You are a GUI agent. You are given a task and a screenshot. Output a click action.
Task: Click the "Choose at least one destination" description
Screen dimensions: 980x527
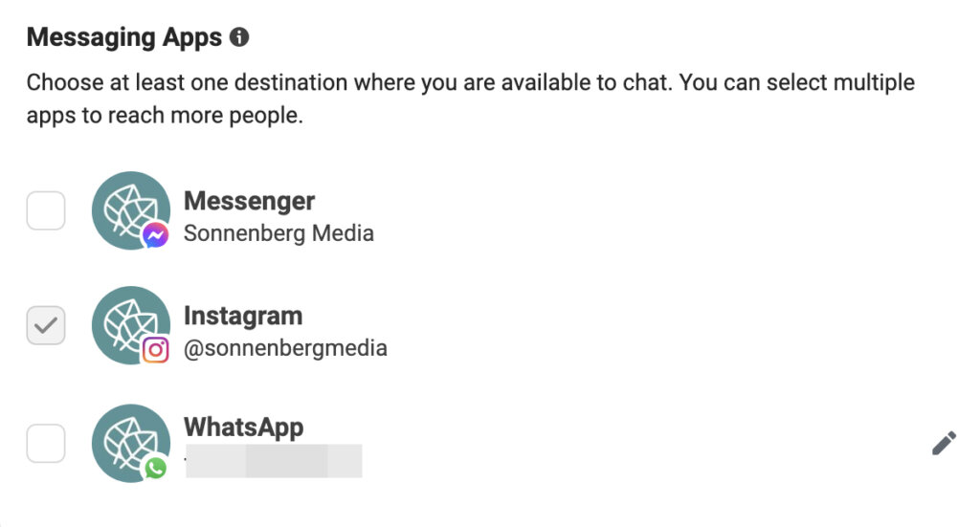coord(470,82)
